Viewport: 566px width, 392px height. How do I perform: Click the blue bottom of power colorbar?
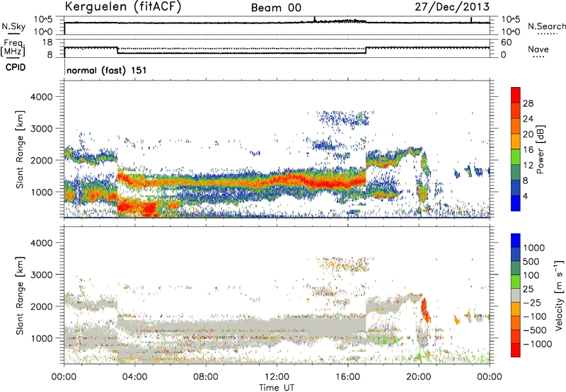pyautogui.click(x=516, y=203)
